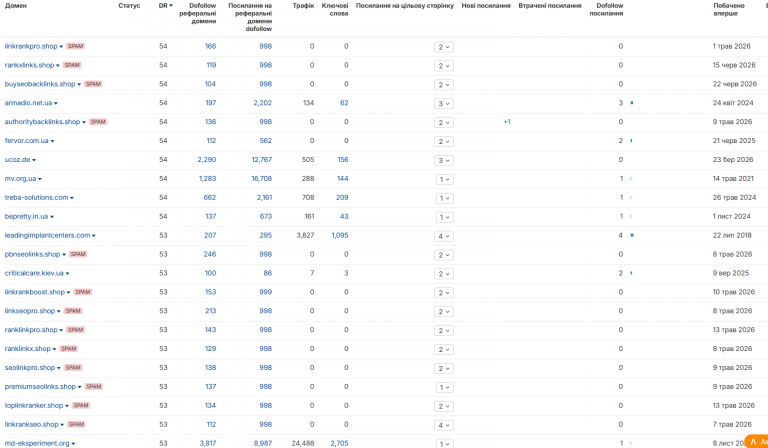Screen dimensions: 768x448
Task: Click first seen date 22 лип 2018
Action: tap(732, 236)
